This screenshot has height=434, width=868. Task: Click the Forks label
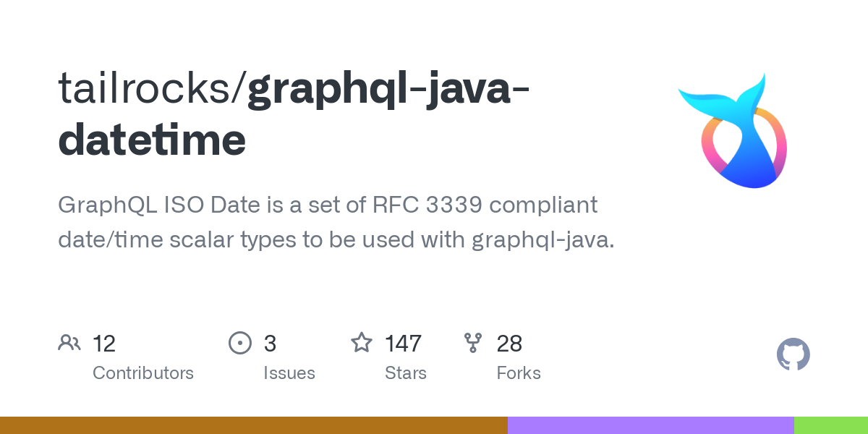tap(519, 373)
